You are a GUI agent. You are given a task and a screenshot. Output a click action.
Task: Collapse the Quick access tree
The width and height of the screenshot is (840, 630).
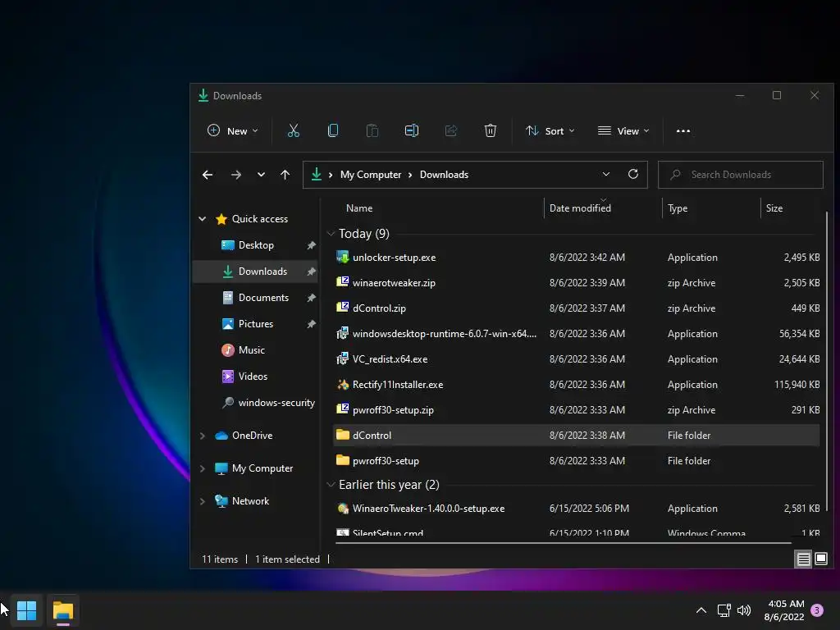pyautogui.click(x=202, y=218)
